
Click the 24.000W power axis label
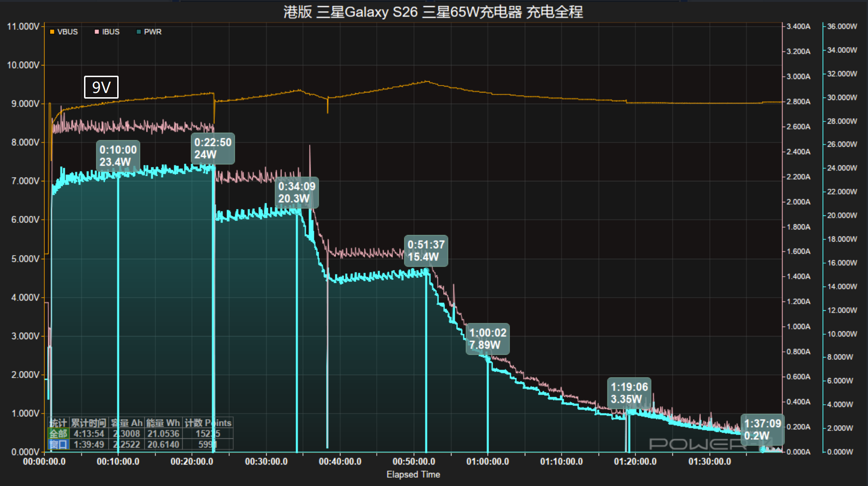click(x=842, y=168)
